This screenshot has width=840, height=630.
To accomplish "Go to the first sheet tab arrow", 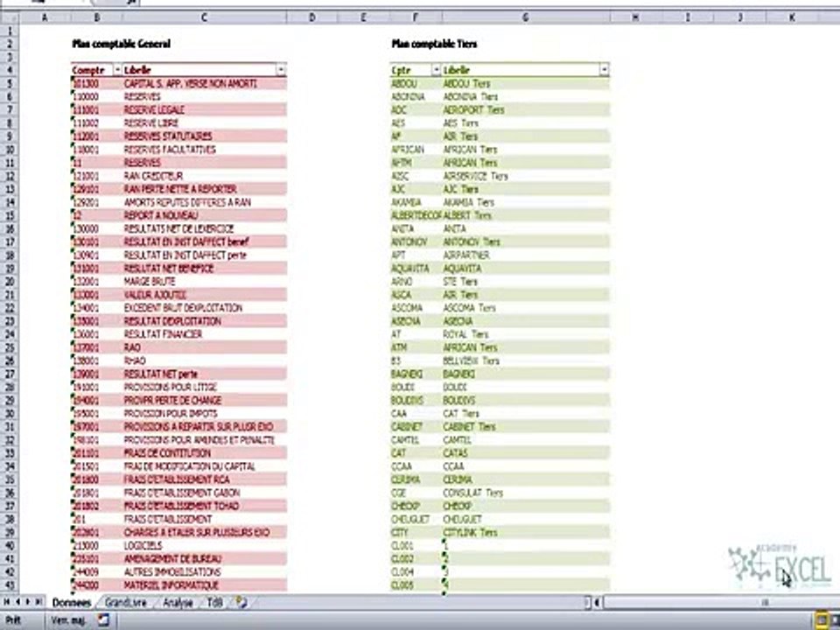I will coord(7,602).
